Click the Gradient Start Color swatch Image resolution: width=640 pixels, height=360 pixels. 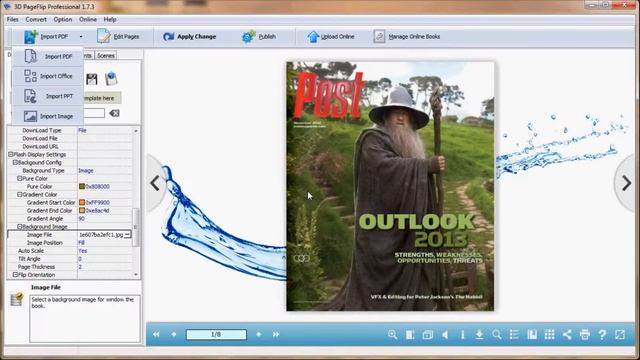(82, 202)
